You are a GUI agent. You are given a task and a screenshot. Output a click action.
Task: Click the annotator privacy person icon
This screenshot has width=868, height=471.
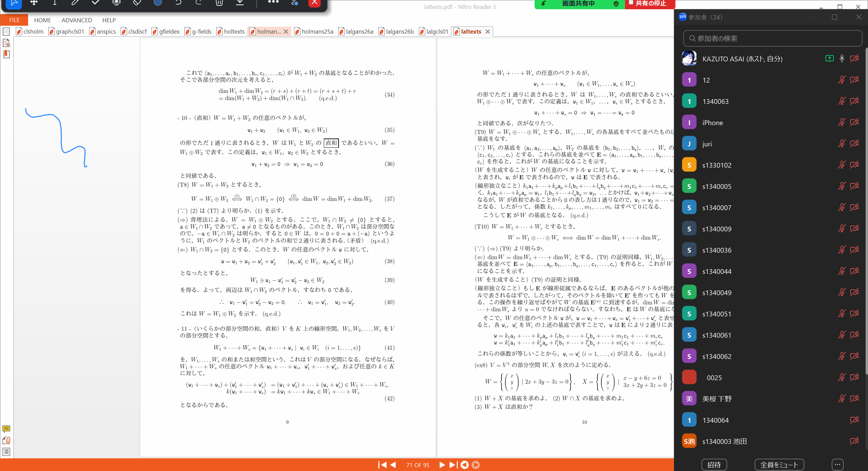pos(294,3)
